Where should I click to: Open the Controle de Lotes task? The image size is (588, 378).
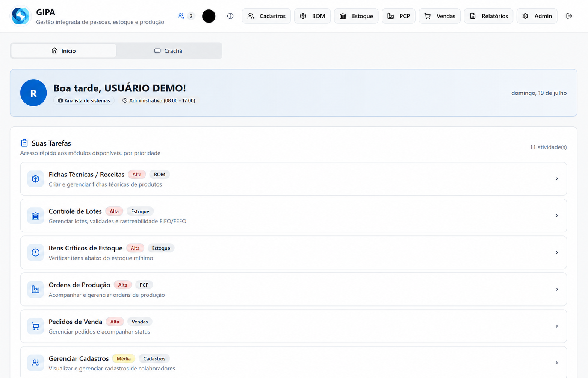point(293,216)
